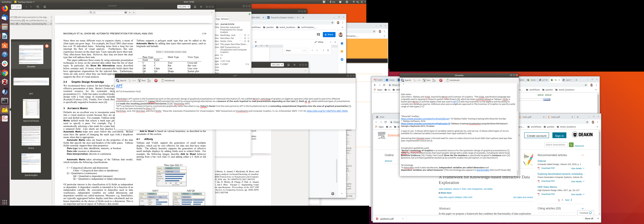Toggle the PDF viewer side pane button

45,7
